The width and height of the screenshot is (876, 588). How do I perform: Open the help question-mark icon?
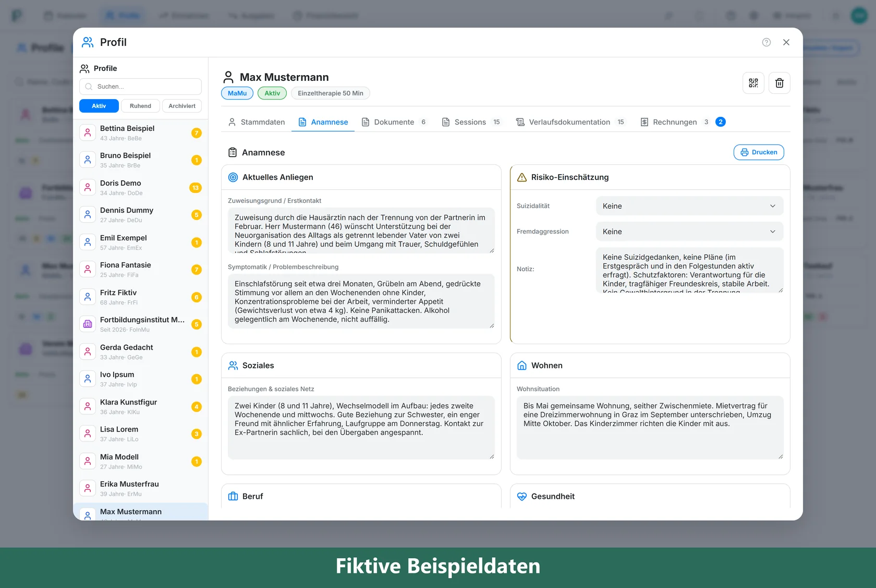(x=766, y=42)
